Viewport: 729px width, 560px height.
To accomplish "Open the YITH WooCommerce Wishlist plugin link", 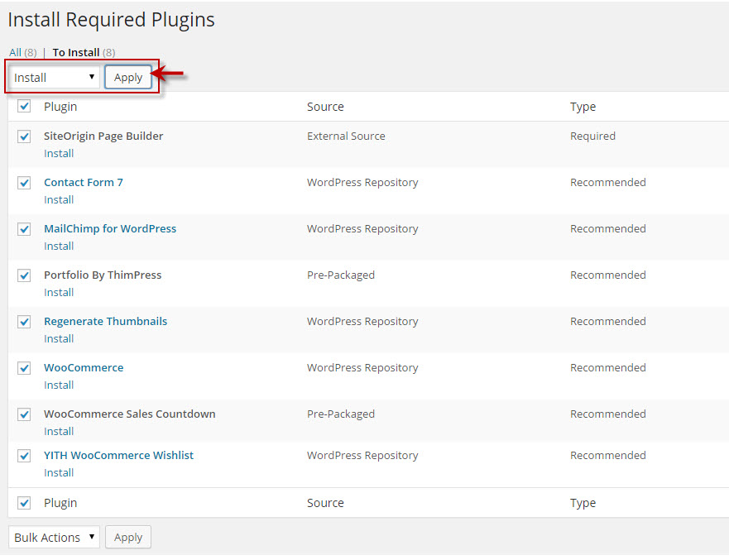I will point(118,456).
